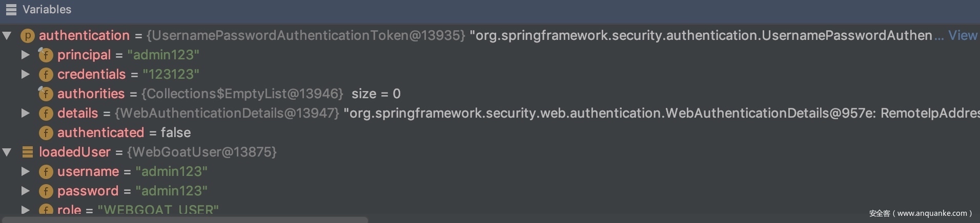Click the parameter icon beside authentication
The image size is (980, 223).
click(27, 36)
